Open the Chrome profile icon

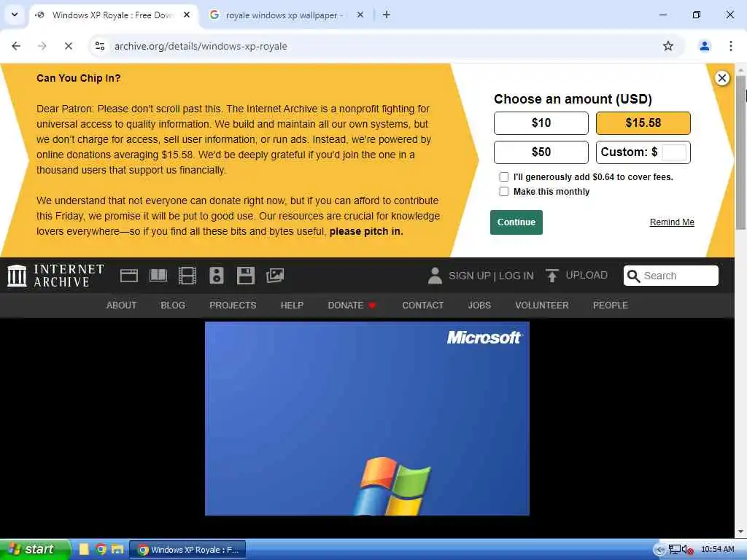coord(704,46)
